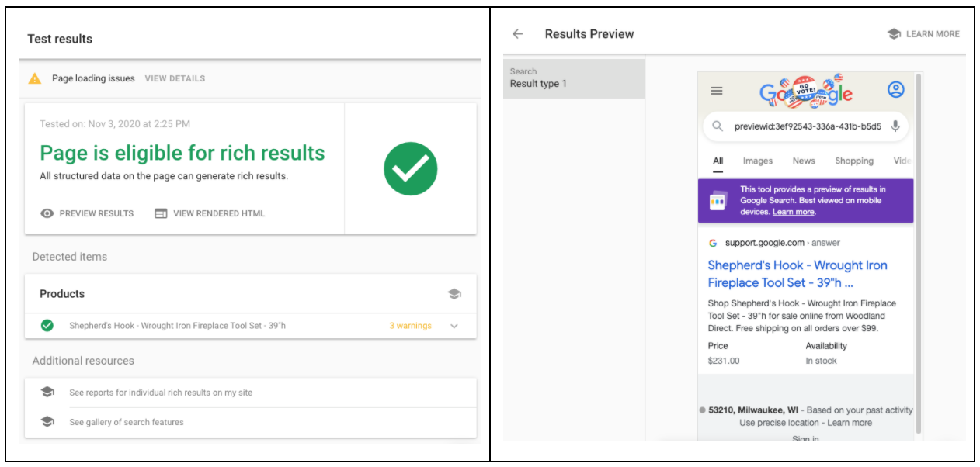Viewport: 980px width, 467px height.
Task: Open the Products help graduation cap icon
Action: [454, 294]
